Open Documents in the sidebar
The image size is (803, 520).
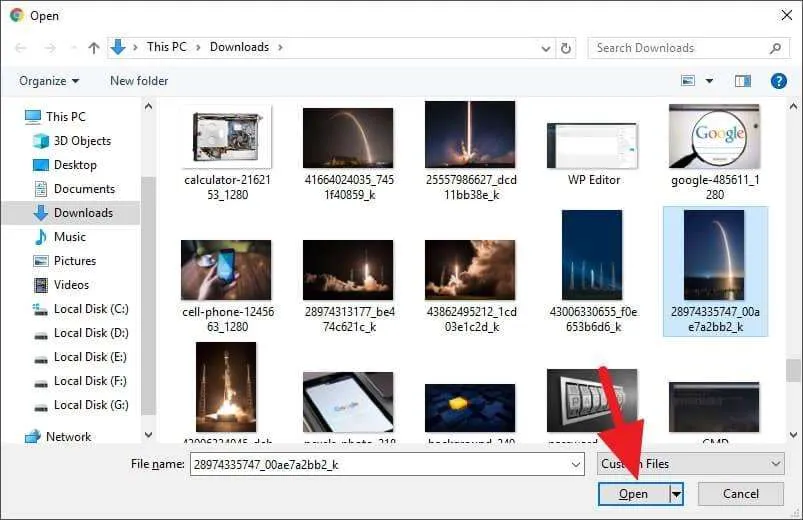[x=74, y=189]
